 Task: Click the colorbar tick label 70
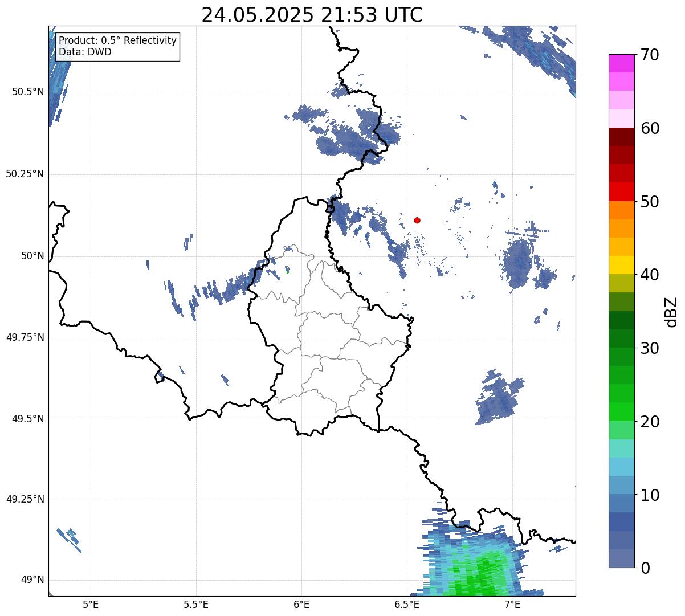tap(650, 55)
